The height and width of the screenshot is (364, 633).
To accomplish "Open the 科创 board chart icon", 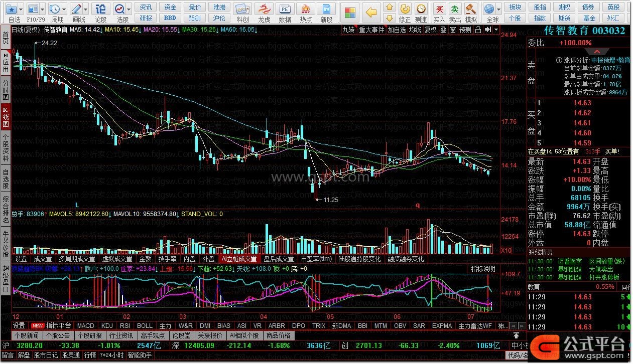I will click(242, 9).
